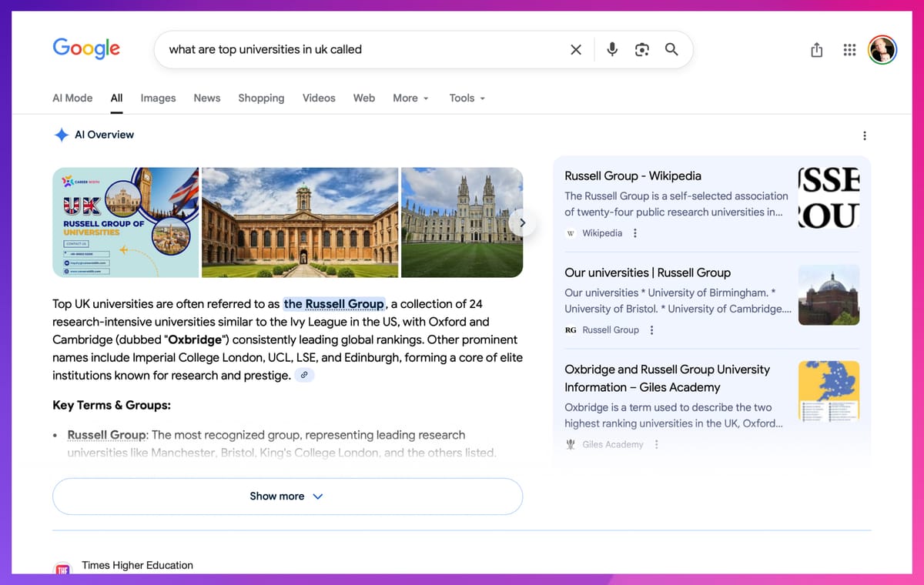924x585 pixels.
Task: Open the Google account profile picture
Action: coord(882,50)
